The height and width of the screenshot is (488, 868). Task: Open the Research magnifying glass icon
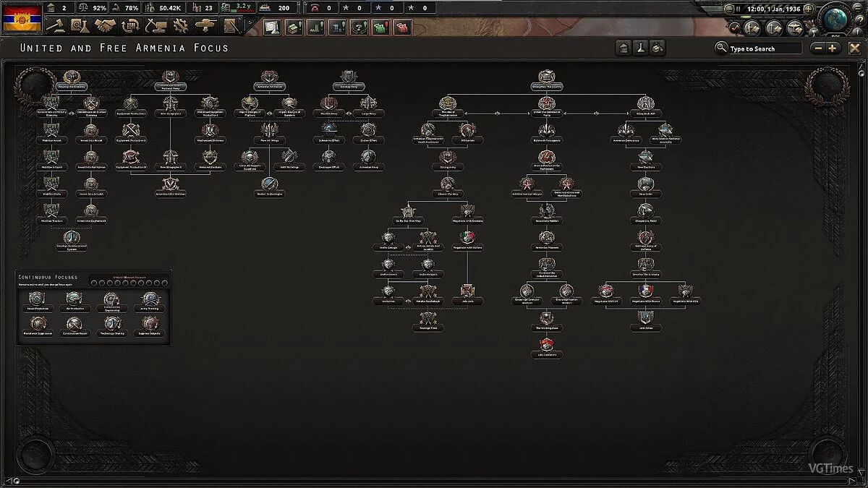point(80,27)
